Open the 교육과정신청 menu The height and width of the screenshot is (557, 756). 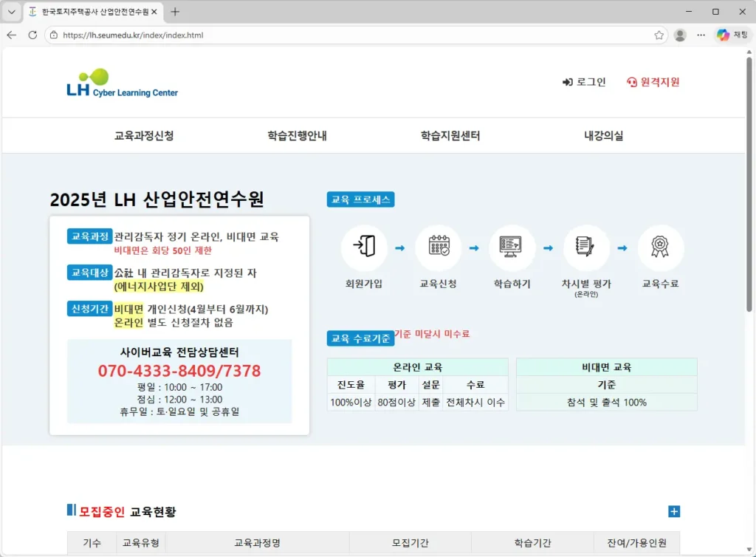[145, 135]
